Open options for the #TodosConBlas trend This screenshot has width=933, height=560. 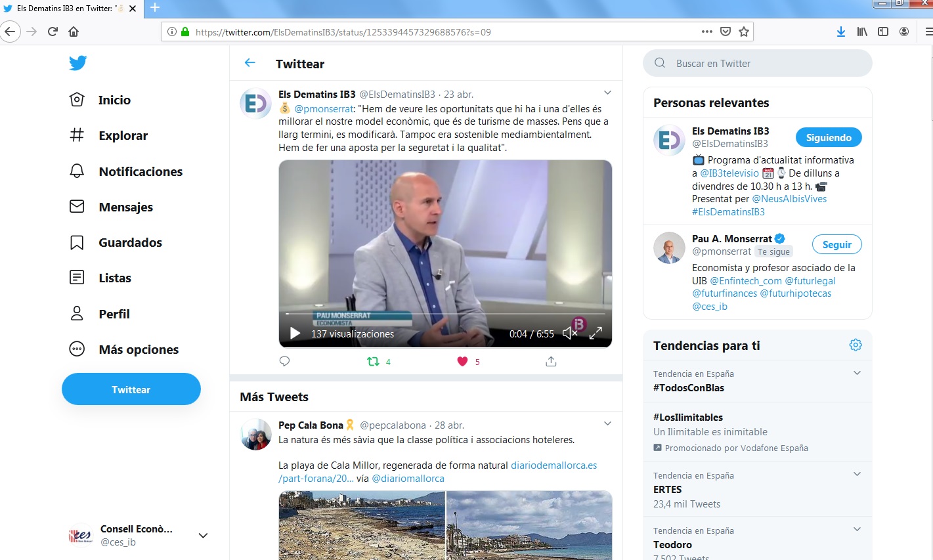tap(856, 373)
